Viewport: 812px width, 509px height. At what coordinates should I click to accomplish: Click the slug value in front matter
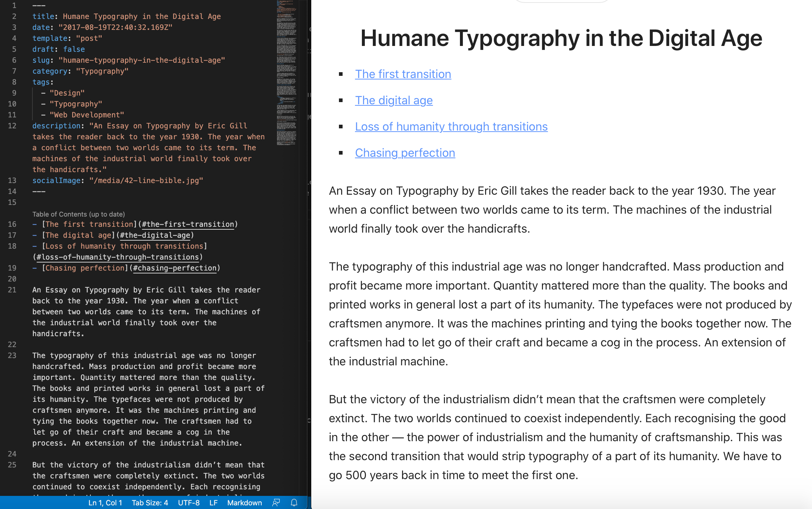142,60
